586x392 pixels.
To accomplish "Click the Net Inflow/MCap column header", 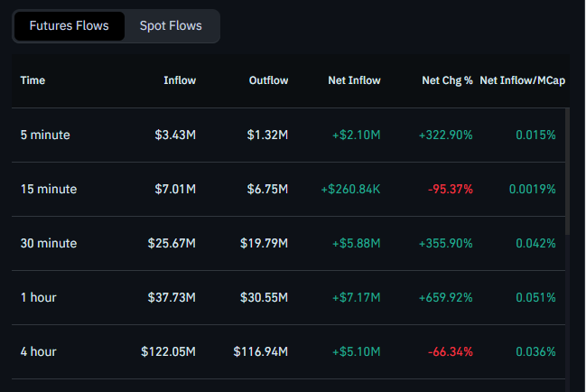I will (x=523, y=80).
